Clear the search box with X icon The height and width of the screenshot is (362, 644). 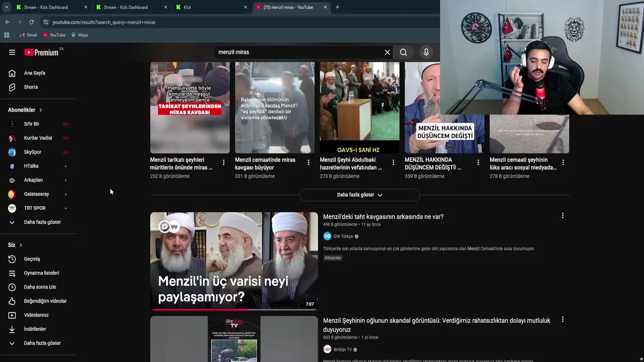click(387, 52)
